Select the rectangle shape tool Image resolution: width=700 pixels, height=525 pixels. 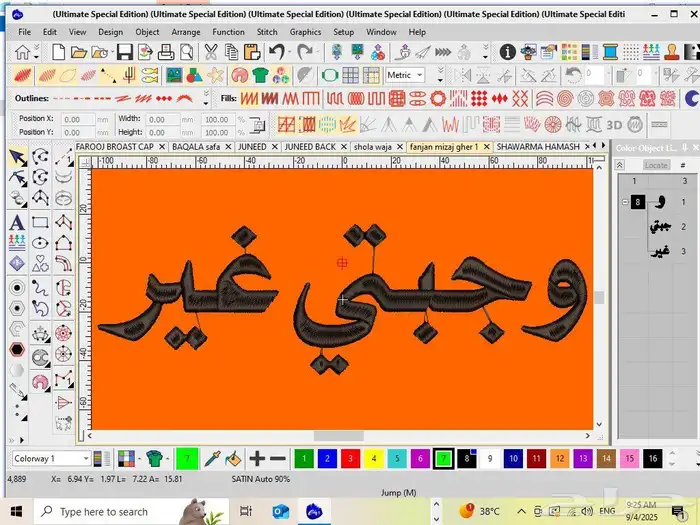coord(40,222)
